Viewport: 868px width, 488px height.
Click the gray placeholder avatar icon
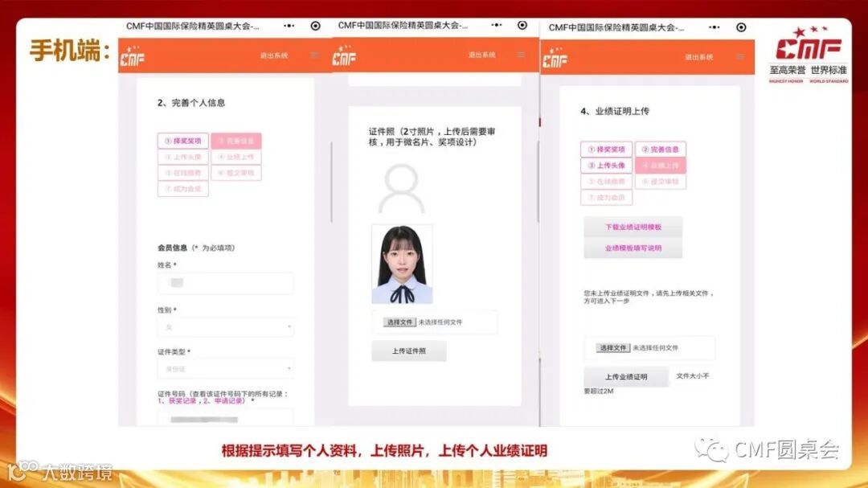(x=401, y=188)
